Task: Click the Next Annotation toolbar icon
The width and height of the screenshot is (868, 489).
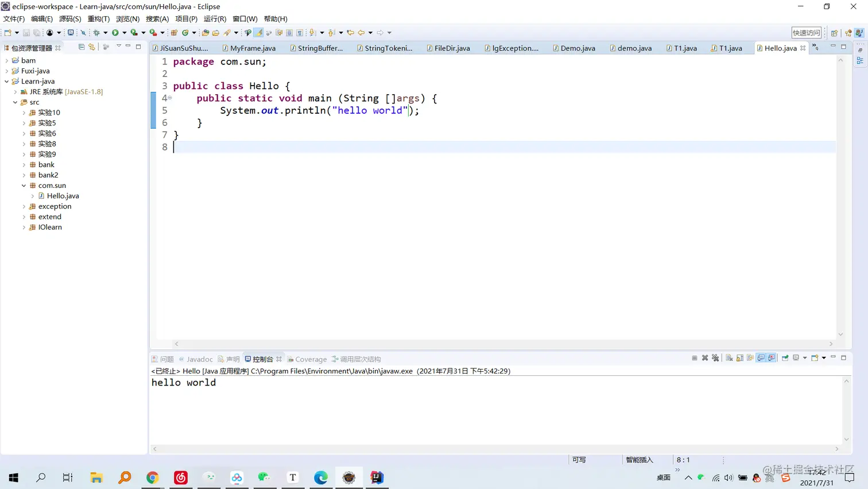Action: [312, 33]
